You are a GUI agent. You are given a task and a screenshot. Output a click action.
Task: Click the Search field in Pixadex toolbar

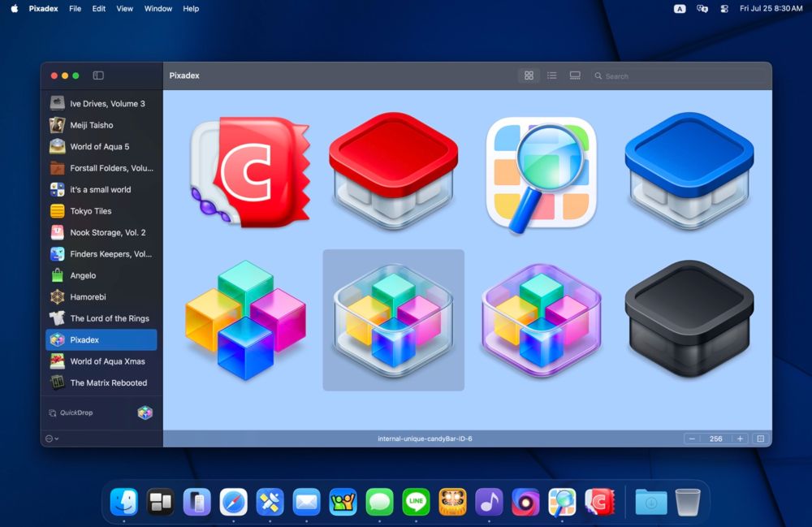[x=678, y=76]
